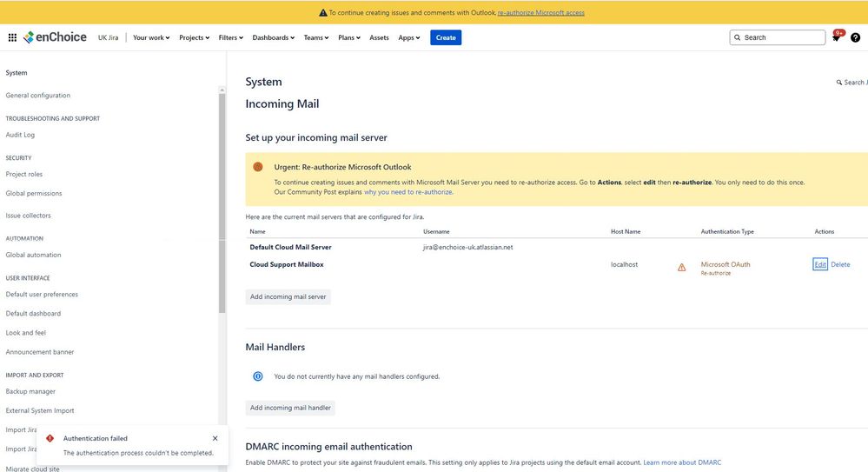Click the Search Jira admin link at right

point(852,83)
